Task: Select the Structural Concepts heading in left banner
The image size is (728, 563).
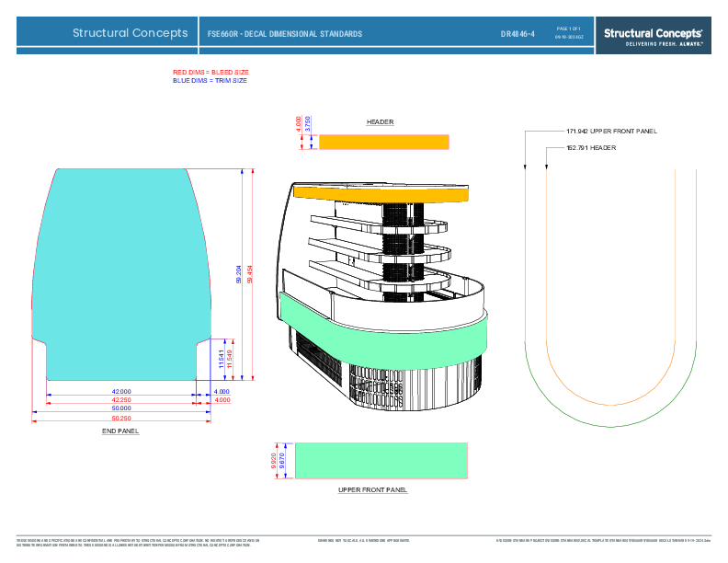Action: (130, 33)
